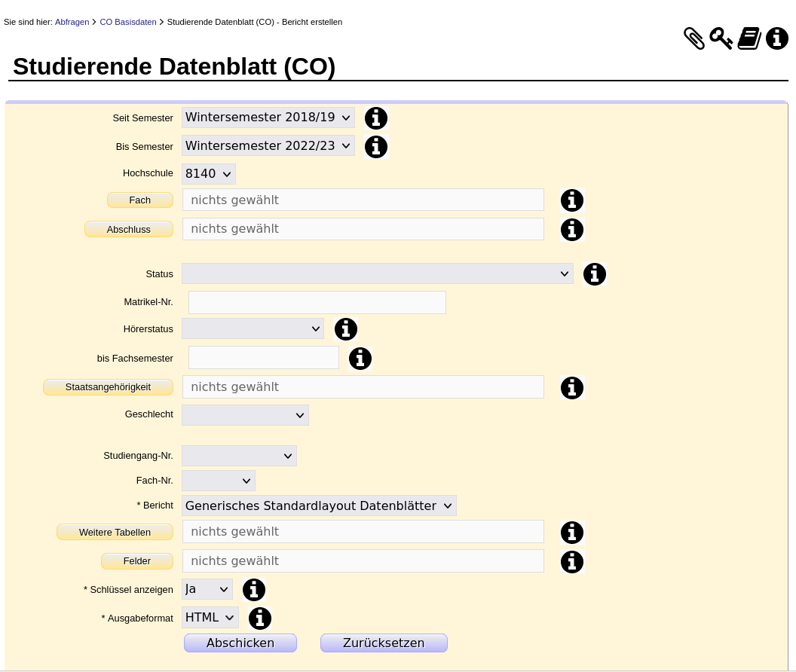Click the Zurücksetzen button

coord(384,643)
